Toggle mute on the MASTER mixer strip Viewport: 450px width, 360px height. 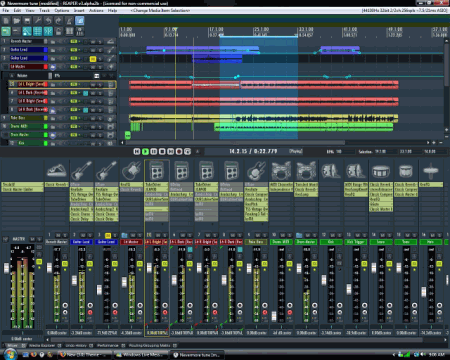tap(32, 239)
